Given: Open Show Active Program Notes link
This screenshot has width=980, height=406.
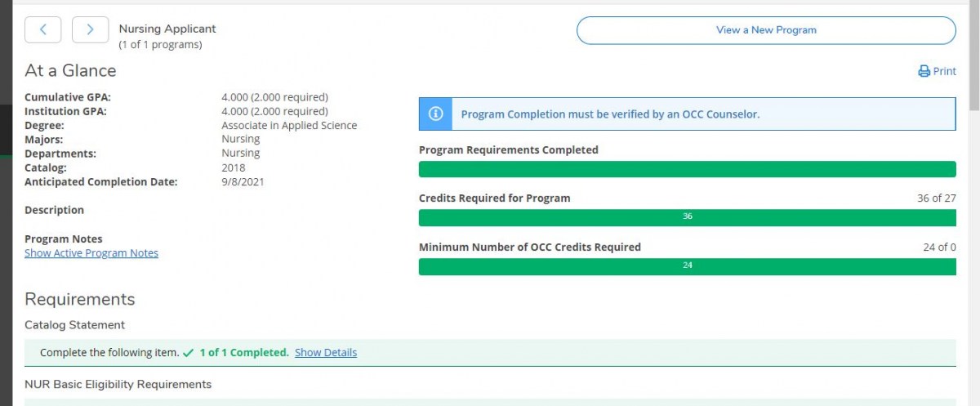Looking at the screenshot, I should (x=91, y=253).
